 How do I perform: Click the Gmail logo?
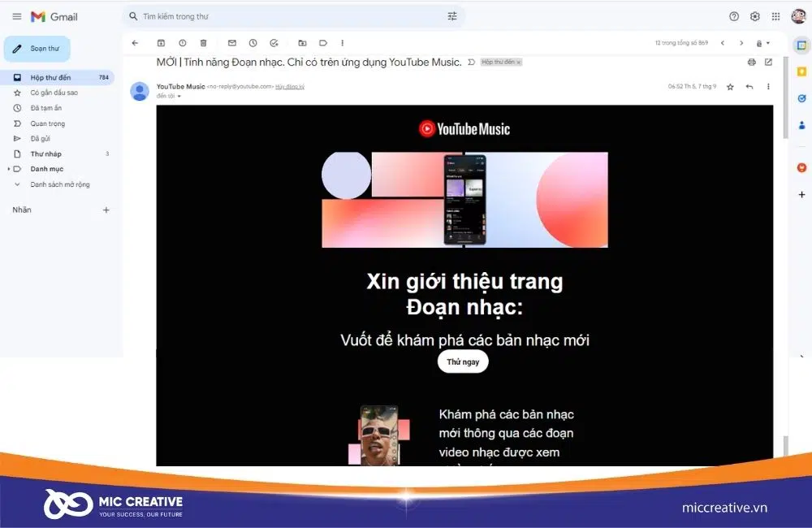point(54,16)
